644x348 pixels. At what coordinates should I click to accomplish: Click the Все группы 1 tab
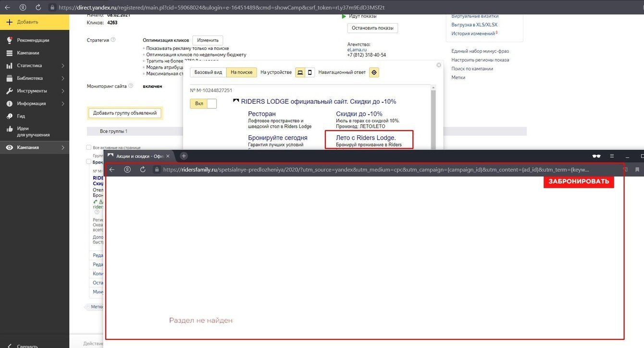tap(113, 131)
